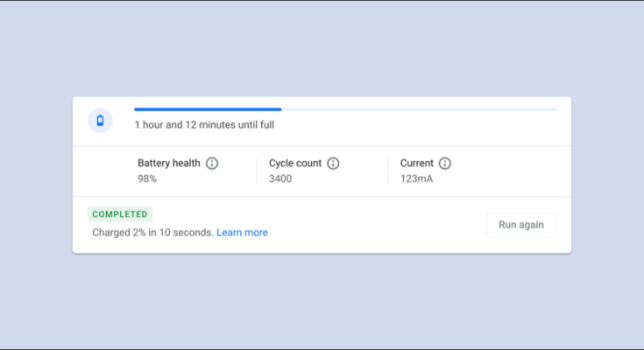Screen dimensions: 644x350
Task: Click the 3400 cycle count value
Action: pos(280,179)
